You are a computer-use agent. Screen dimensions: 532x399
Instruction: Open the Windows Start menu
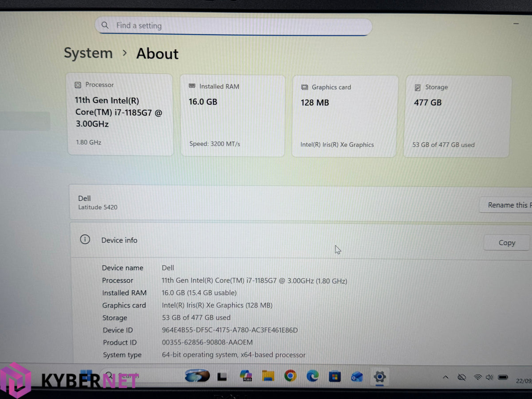[x=86, y=376]
